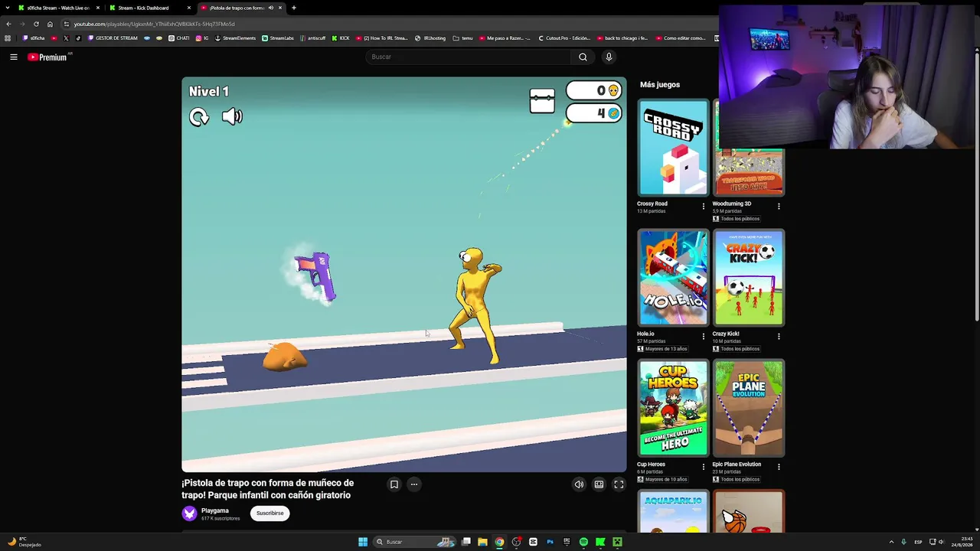Go to YouTube Premium home logo
Screen dimensions: 980x551
click(x=47, y=57)
